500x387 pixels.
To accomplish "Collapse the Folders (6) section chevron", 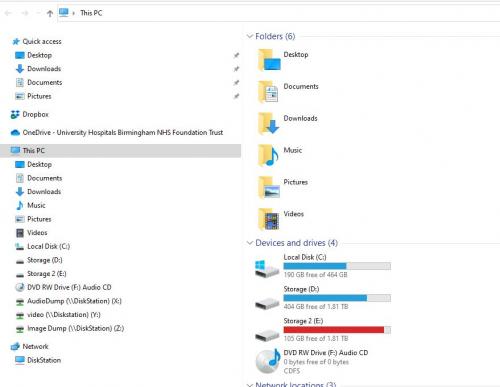I will pyautogui.click(x=250, y=36).
